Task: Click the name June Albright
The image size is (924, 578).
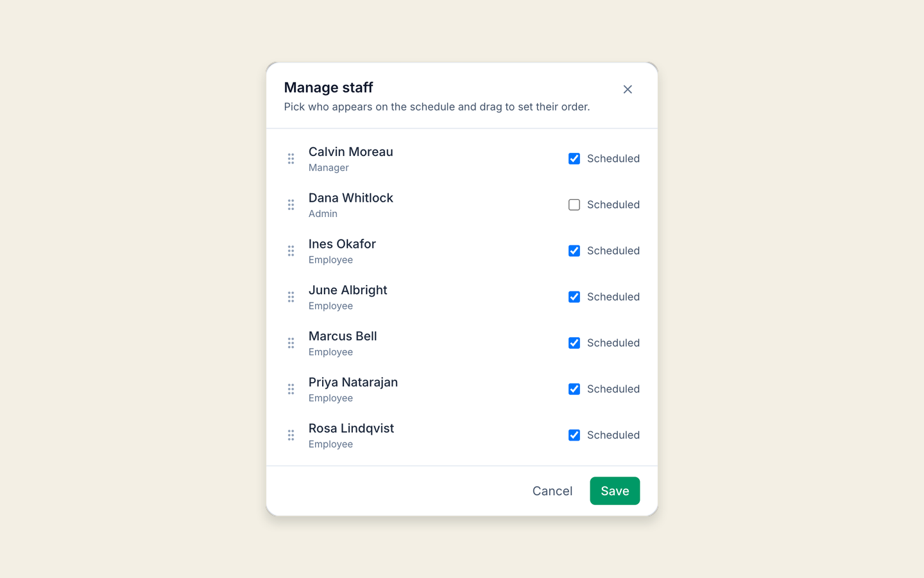Action: (x=348, y=290)
